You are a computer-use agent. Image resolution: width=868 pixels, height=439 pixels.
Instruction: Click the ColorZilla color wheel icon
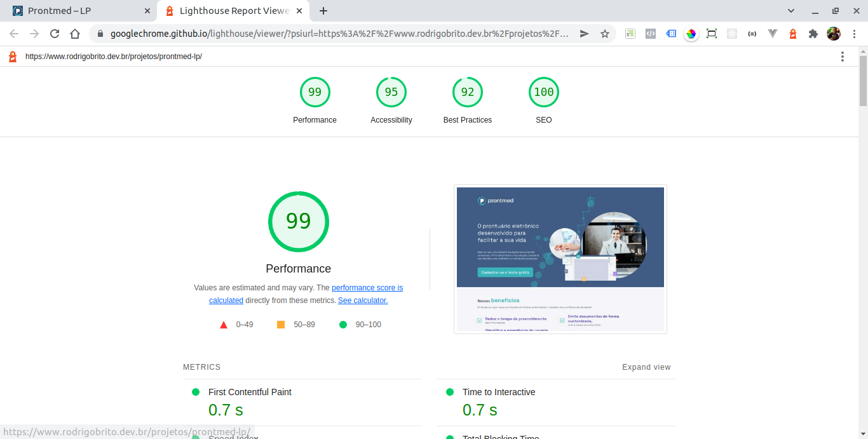(691, 33)
